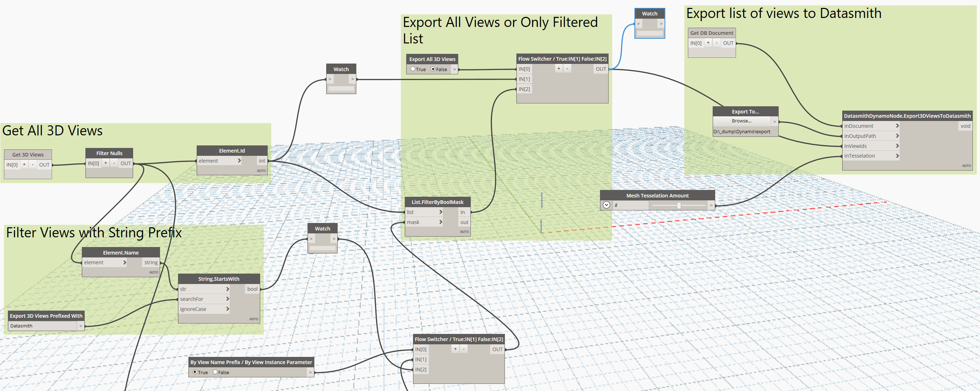Click the output path field showing D:\_dump\Dynamo\export

tap(742, 131)
